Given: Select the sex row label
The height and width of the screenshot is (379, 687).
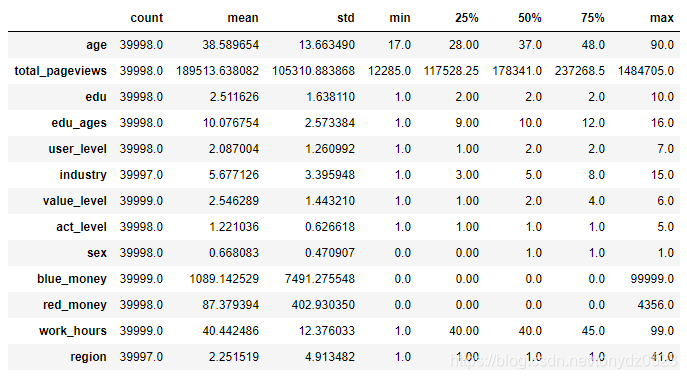Looking at the screenshot, I should pos(97,253).
